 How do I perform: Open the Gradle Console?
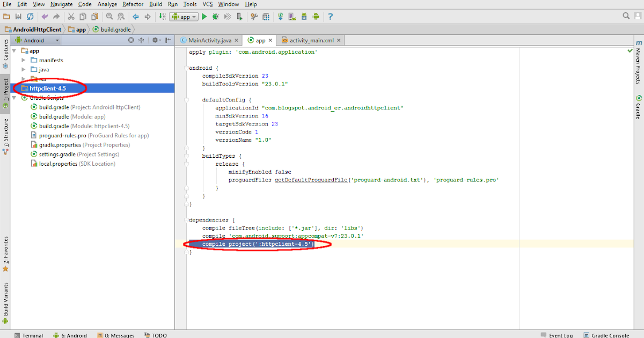(605, 335)
